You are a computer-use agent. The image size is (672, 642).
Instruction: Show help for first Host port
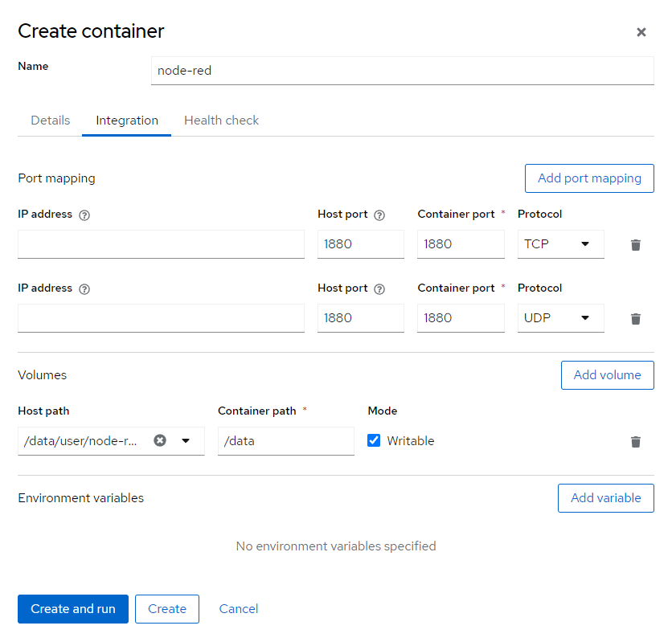[380, 215]
